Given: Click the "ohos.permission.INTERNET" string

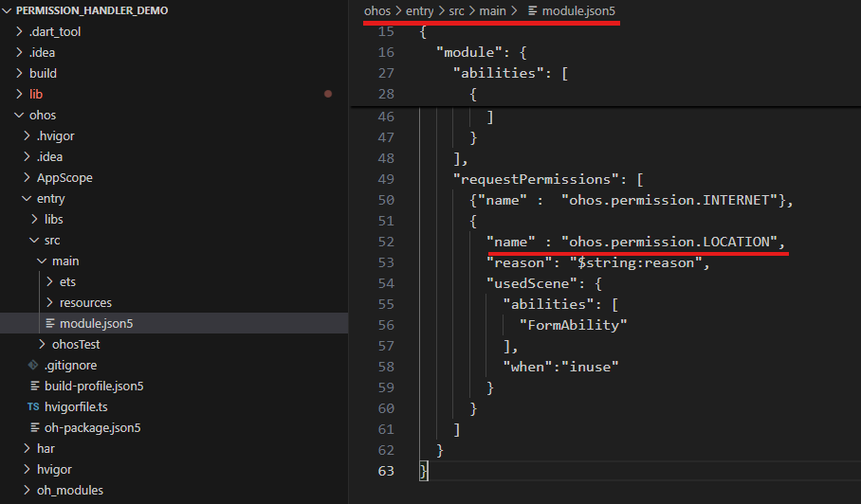Looking at the screenshot, I should [669, 200].
